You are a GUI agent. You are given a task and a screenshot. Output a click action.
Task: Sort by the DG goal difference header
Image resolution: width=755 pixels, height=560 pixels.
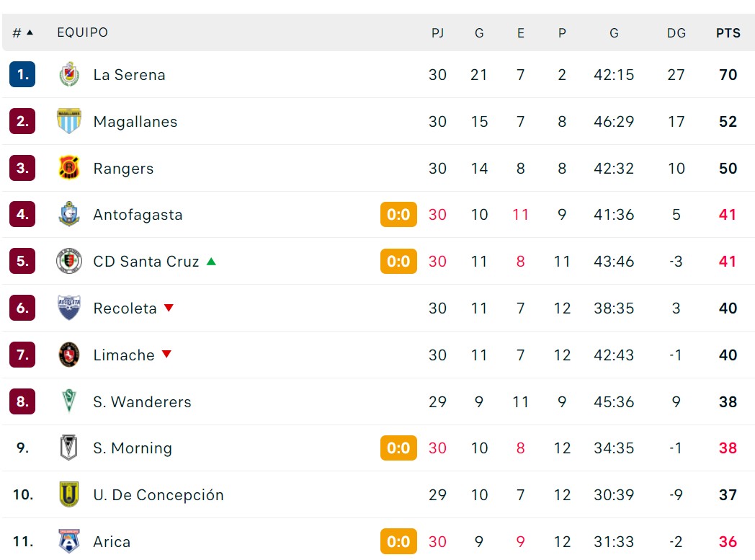tap(676, 32)
